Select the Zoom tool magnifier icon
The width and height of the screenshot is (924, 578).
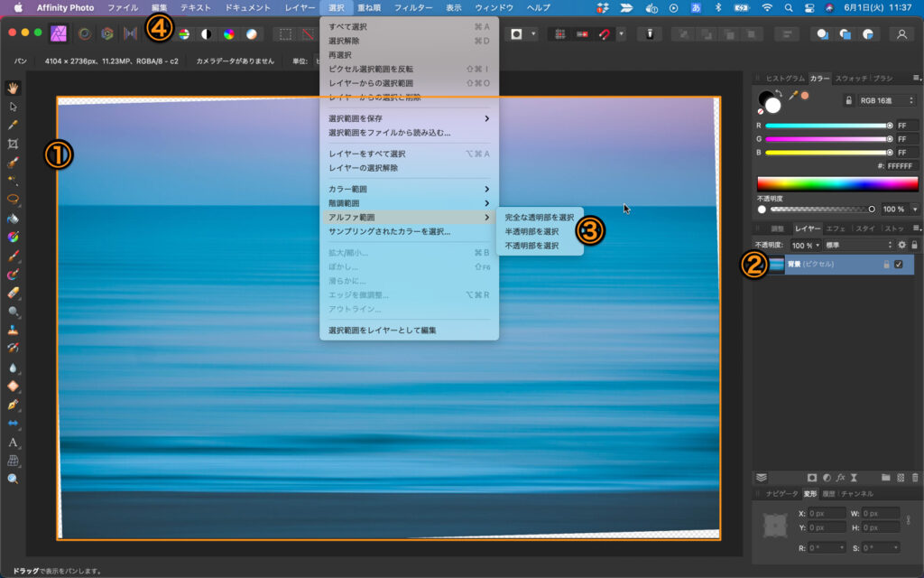point(14,479)
